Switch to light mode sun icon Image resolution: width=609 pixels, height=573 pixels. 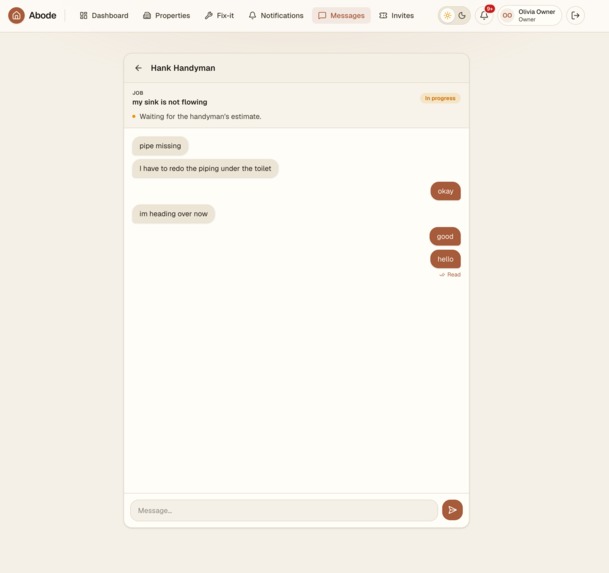point(447,16)
